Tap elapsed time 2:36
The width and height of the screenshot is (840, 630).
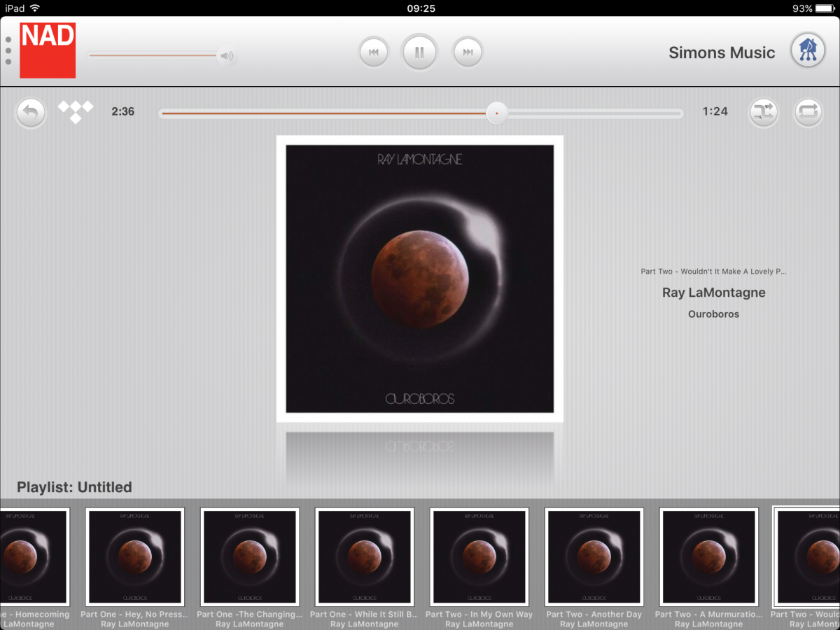pos(123,111)
